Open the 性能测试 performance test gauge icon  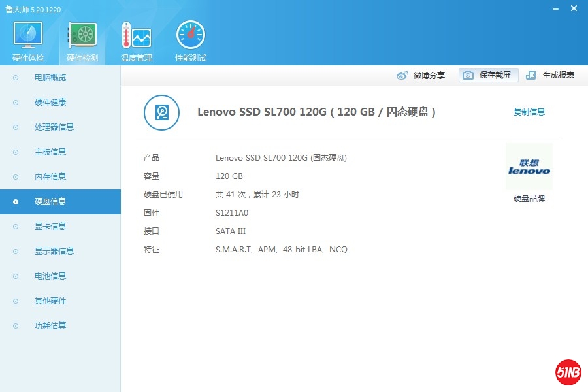[190, 35]
